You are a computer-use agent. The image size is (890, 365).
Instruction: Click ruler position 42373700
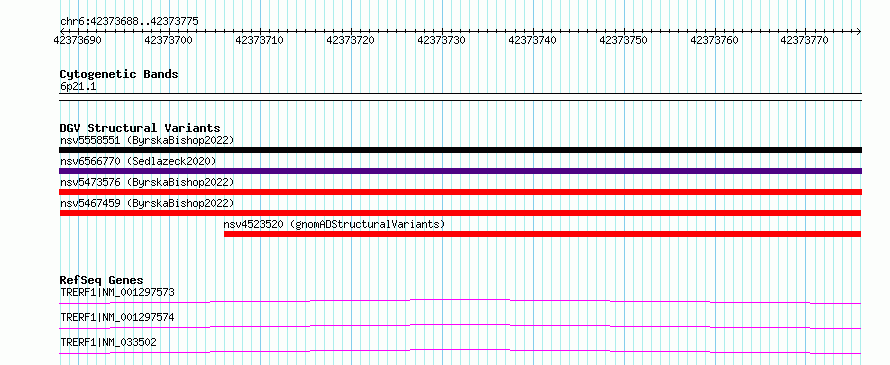click(x=169, y=40)
